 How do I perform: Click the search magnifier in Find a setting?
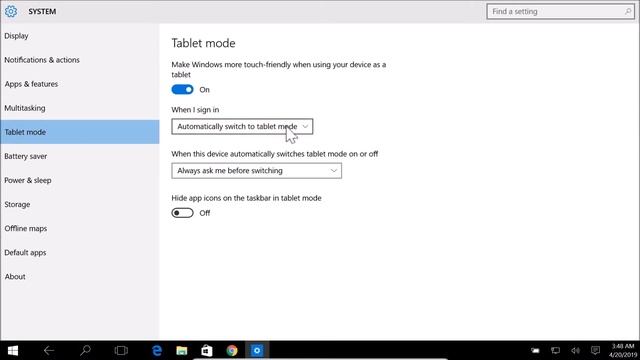tap(628, 11)
